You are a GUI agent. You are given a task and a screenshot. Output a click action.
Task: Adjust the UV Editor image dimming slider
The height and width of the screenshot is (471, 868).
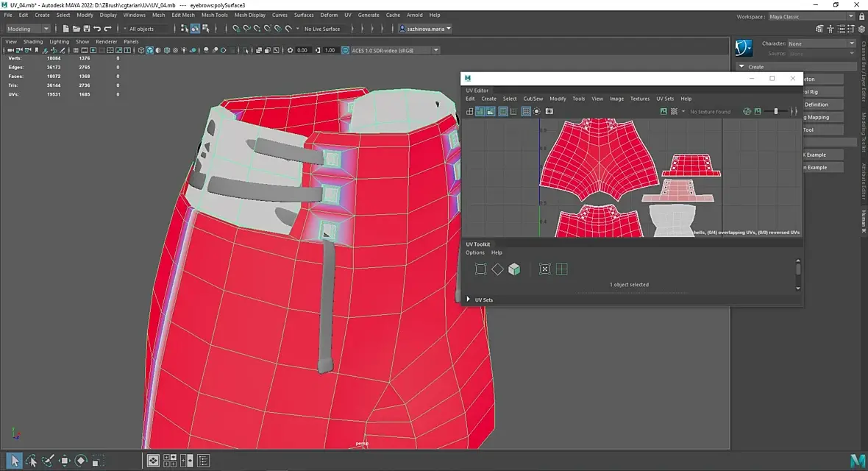(775, 112)
